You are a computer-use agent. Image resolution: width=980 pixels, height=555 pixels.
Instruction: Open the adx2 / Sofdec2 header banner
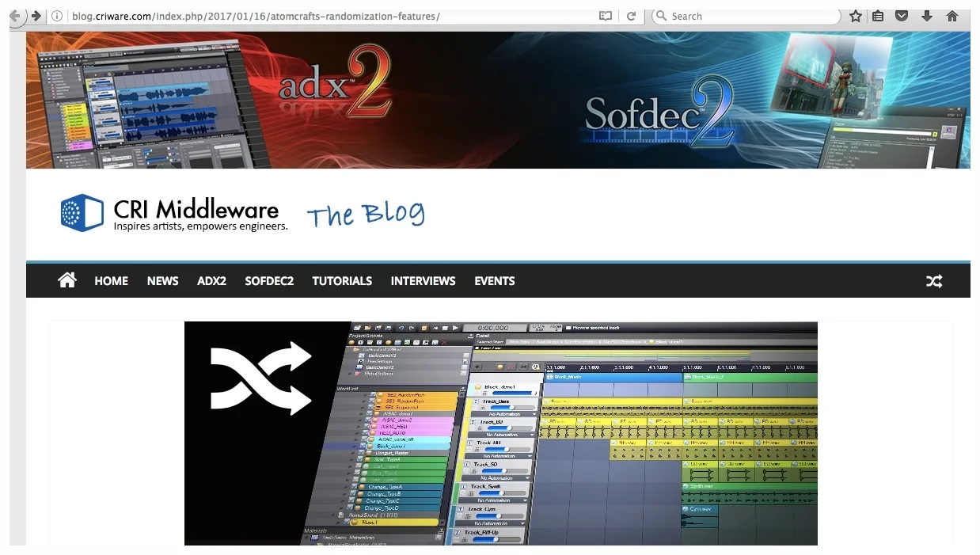coord(498,100)
